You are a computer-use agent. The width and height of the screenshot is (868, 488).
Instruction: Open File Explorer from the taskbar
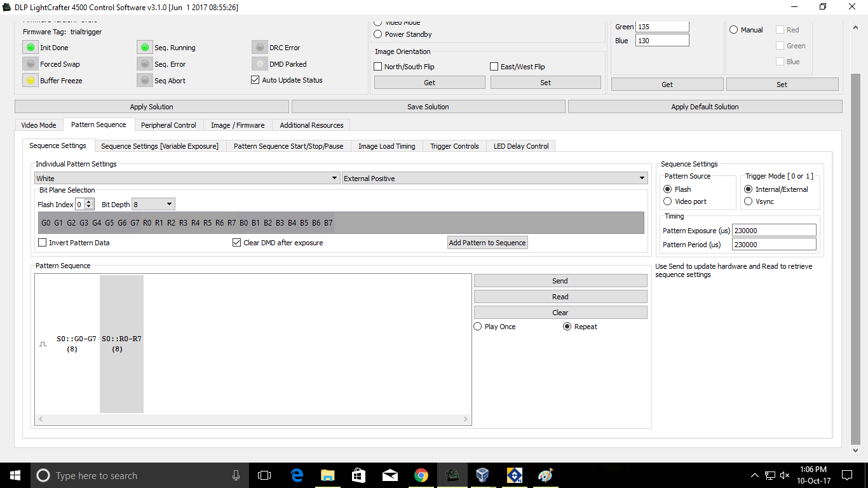(328, 475)
